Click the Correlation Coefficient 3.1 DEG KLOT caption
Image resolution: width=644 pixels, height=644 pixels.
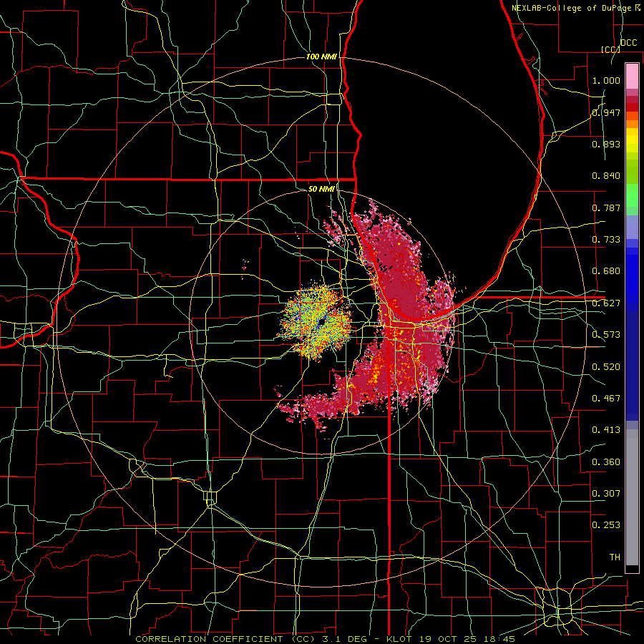pos(325,639)
